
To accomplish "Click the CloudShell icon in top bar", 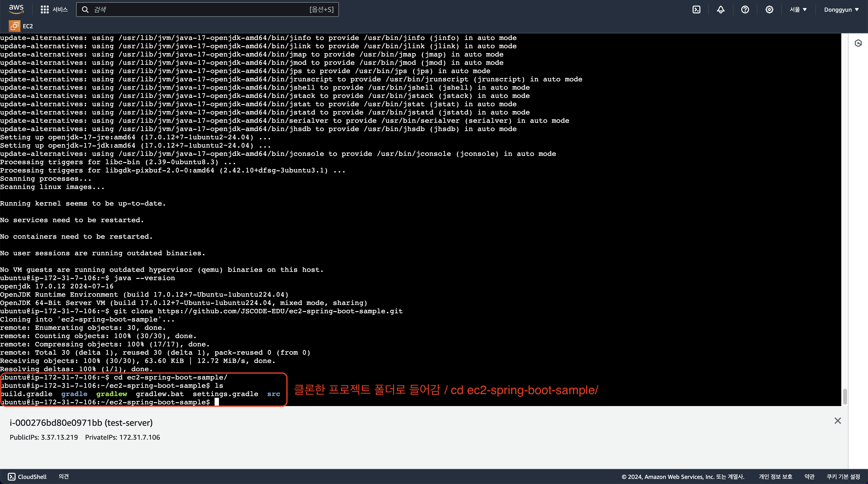I will tap(696, 9).
